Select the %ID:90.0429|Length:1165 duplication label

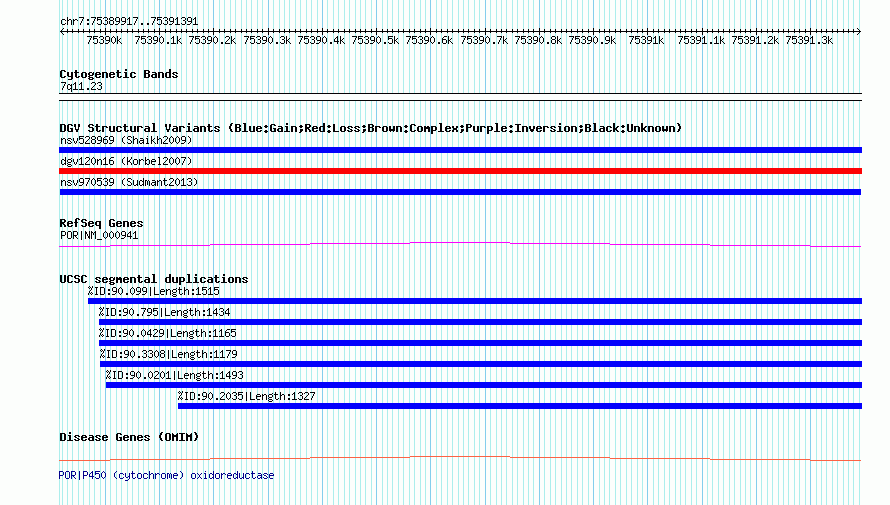[x=167, y=334]
